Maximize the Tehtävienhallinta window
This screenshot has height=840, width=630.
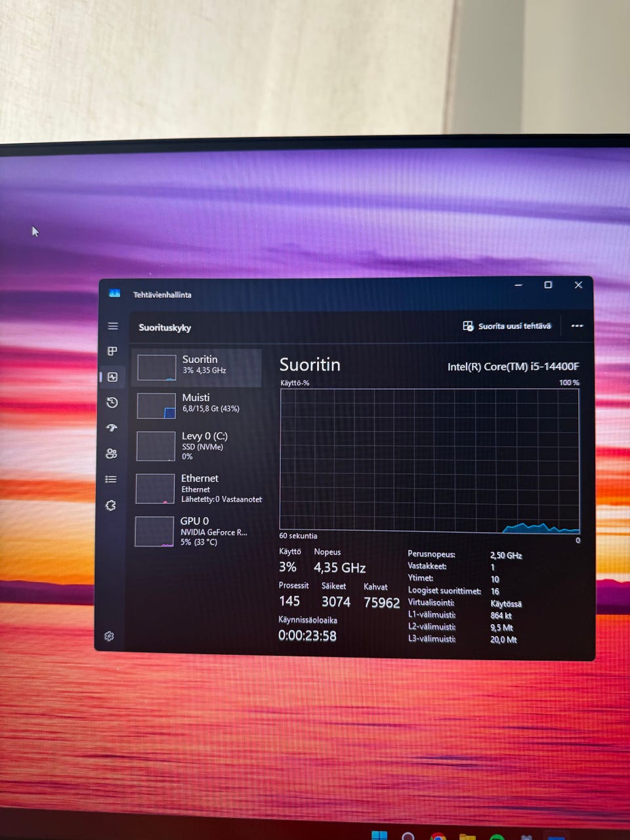(548, 285)
